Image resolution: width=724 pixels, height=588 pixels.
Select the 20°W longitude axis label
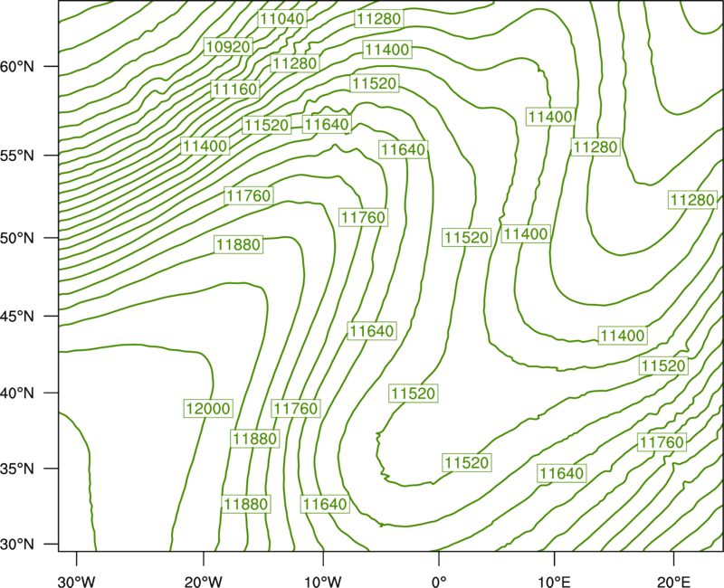tap(204, 582)
